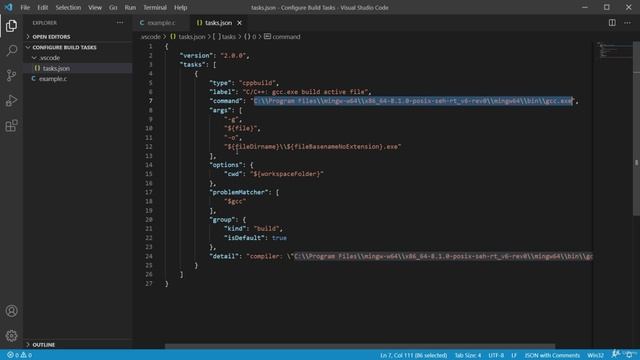Viewport: 640px width, 360px height.
Task: Click the feedback icon in status bar
Action: 615,354
